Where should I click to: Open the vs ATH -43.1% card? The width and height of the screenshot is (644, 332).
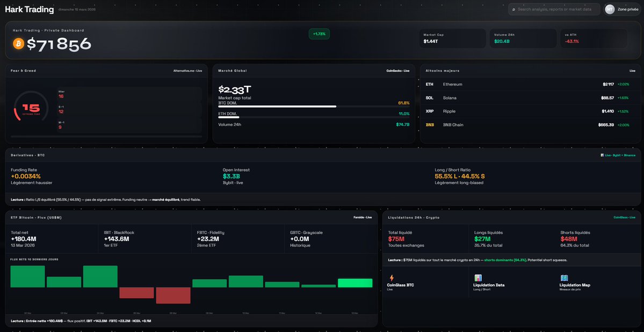point(594,39)
